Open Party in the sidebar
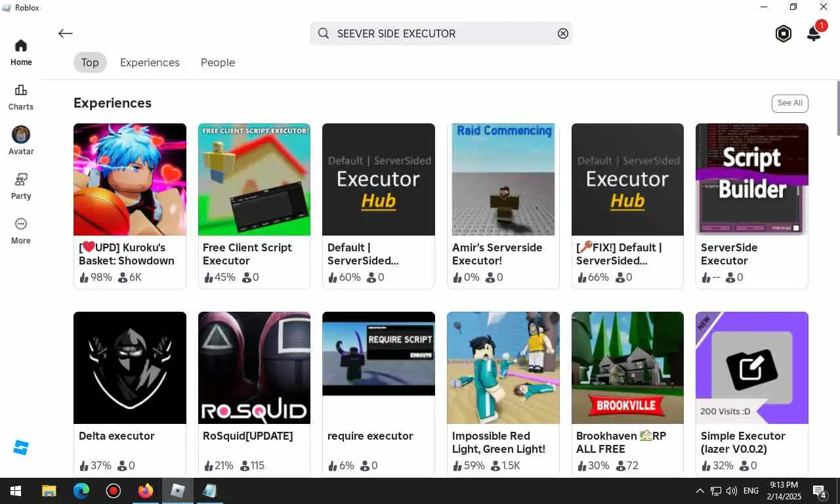 [x=21, y=186]
